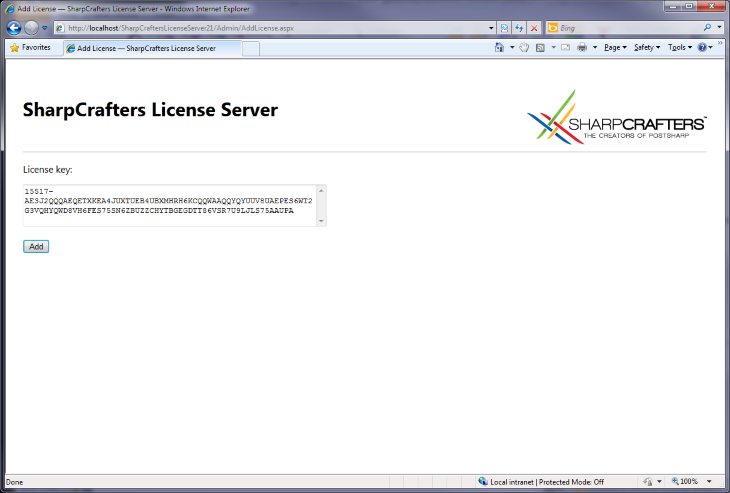Click the Compatibility View icon
Image resolution: width=730 pixels, height=493 pixels.
(504, 28)
